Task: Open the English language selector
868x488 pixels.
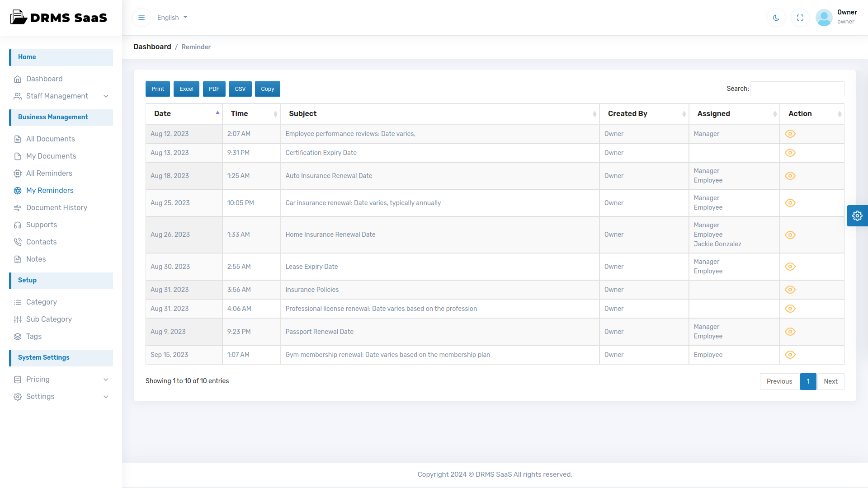Action: (x=172, y=18)
